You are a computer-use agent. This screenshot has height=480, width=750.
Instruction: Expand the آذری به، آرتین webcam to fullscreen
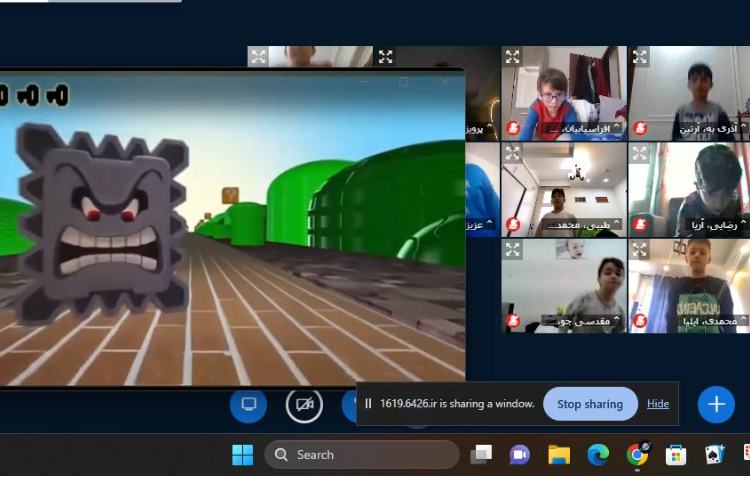(x=640, y=57)
